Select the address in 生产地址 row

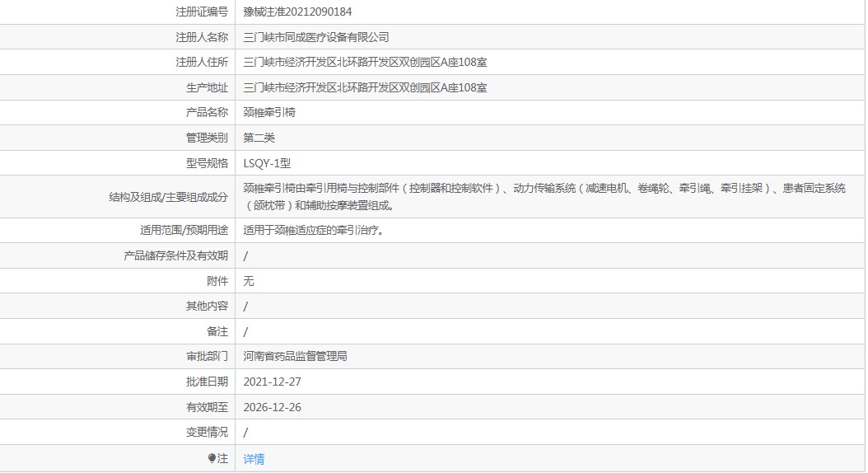[365, 87]
